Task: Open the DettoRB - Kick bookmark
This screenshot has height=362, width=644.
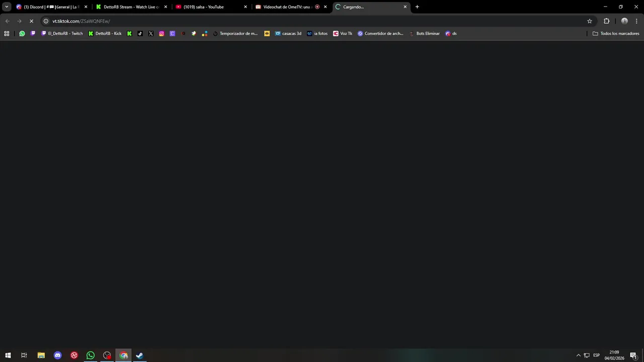Action: [x=105, y=34]
